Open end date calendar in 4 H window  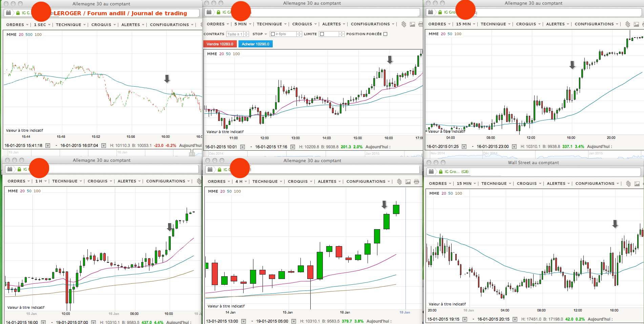[x=294, y=321]
